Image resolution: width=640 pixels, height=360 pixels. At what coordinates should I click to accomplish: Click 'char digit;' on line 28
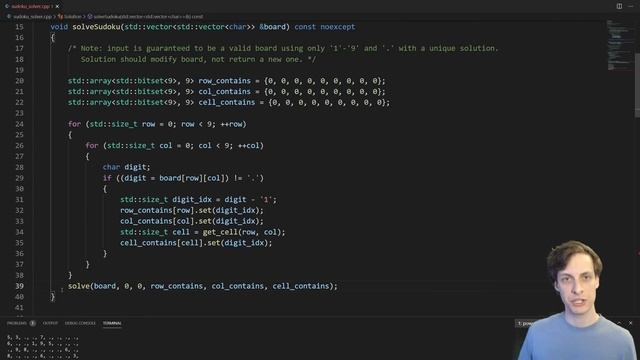126,167
